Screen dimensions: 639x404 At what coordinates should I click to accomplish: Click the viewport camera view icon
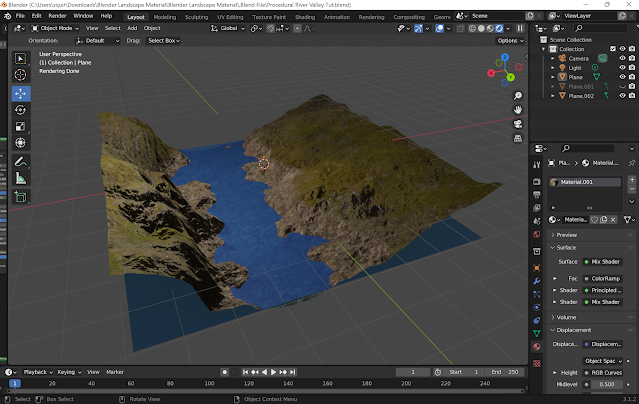(519, 125)
